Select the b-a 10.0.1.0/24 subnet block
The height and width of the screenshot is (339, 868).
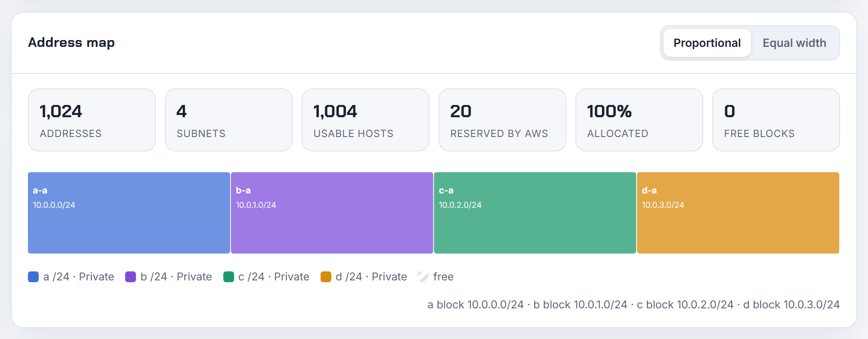[x=332, y=213]
